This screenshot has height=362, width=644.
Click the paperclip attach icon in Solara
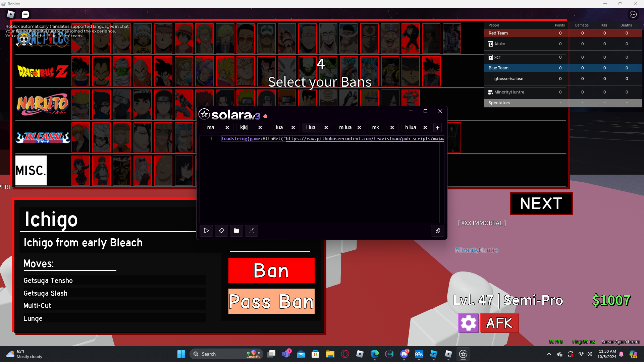[x=438, y=231]
